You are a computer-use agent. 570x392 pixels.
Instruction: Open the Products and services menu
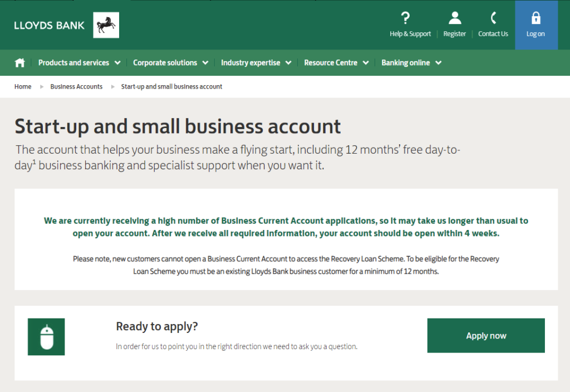[x=73, y=63]
